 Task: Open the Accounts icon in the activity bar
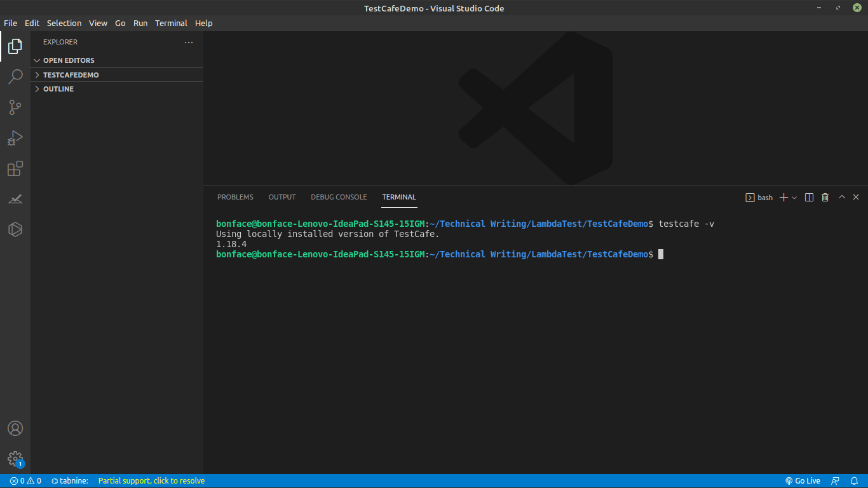[15, 428]
